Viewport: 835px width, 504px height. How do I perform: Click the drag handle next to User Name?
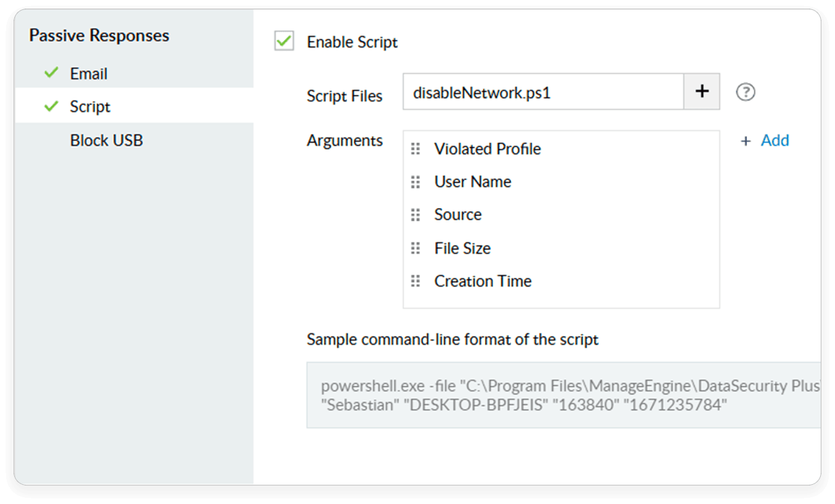click(x=416, y=182)
